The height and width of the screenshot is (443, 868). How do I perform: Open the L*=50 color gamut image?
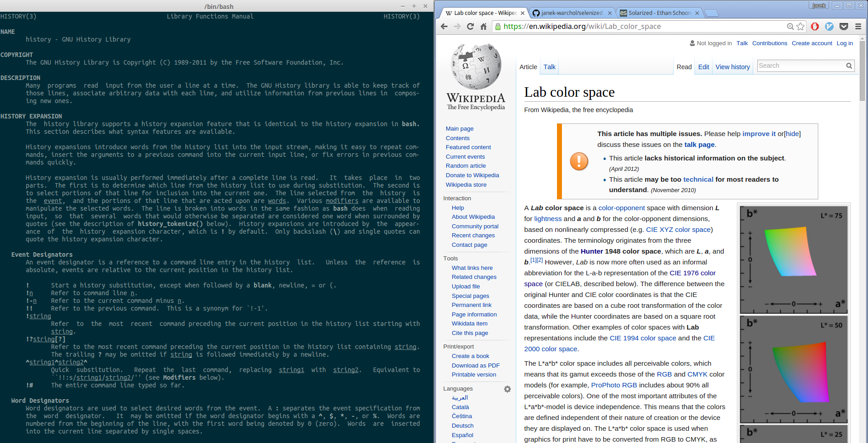(x=793, y=369)
